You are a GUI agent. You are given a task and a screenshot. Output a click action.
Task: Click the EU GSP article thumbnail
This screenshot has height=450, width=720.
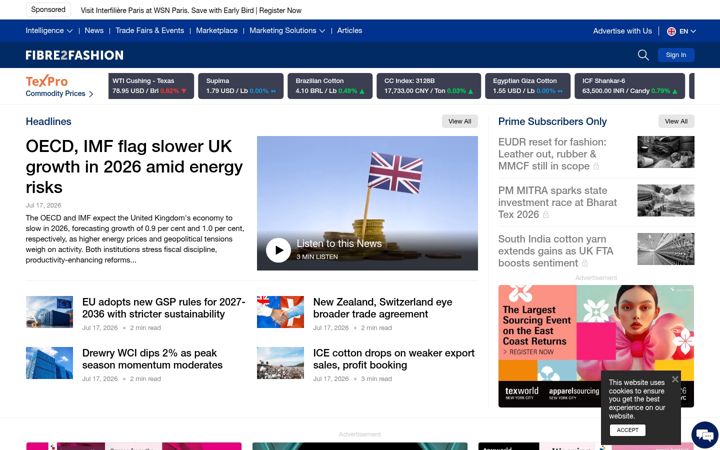[x=49, y=312]
